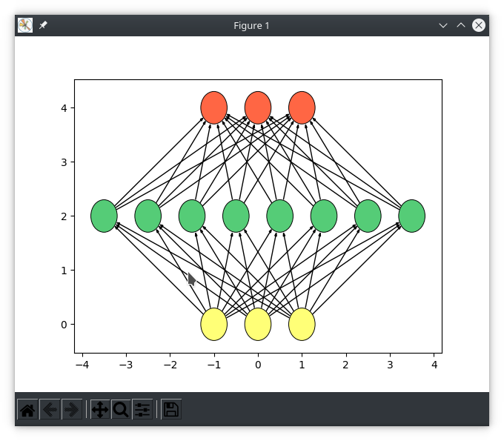Click the y-axis tick label 4
Viewport: 504px width, 441px height.
(x=64, y=108)
